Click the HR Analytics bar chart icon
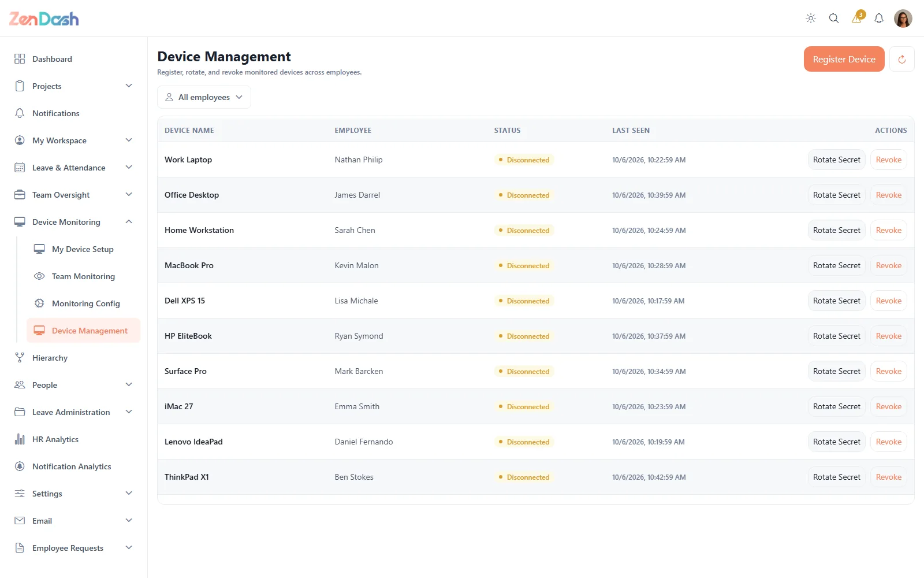924x578 pixels. click(20, 439)
